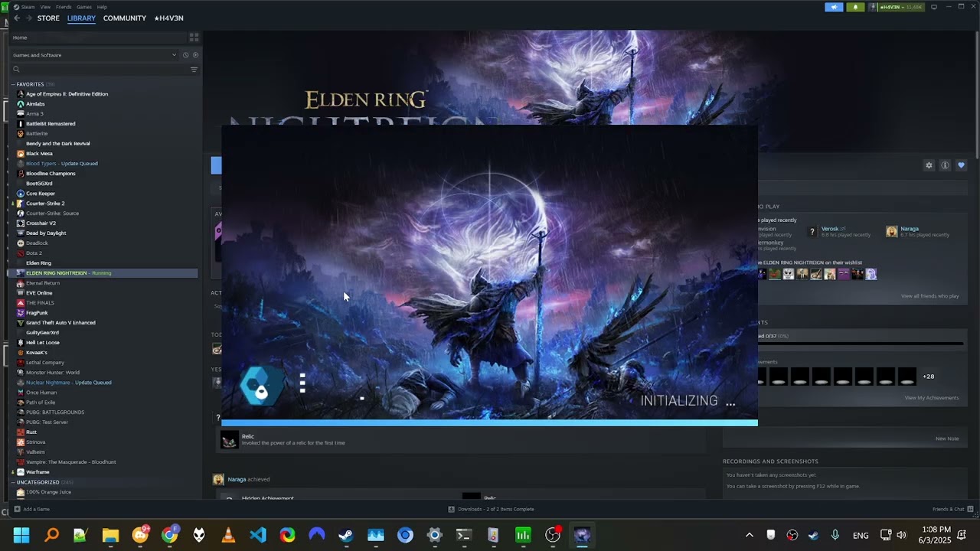Open Steam from Windows taskbar
Image resolution: width=980 pixels, height=551 pixels.
pyautogui.click(x=346, y=535)
